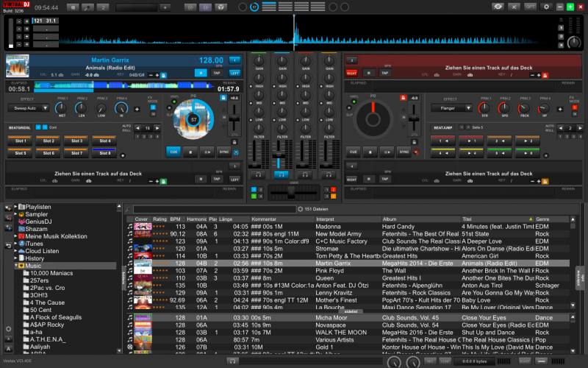Viewport: 588px width, 368px height.
Task: Enable headphone cue for mixer channel 1
Action: point(258,174)
